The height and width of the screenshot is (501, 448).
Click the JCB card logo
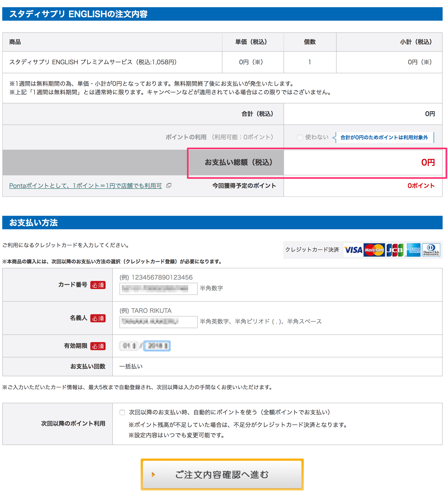395,250
